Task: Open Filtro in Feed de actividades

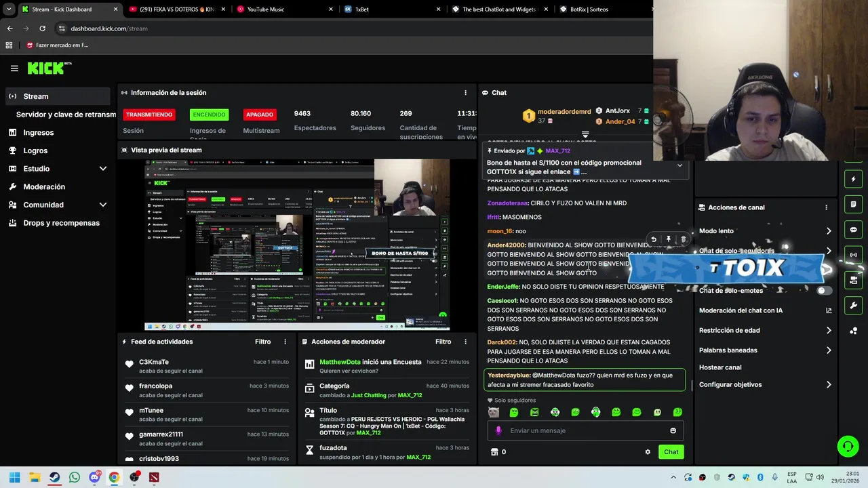Action: click(x=262, y=342)
